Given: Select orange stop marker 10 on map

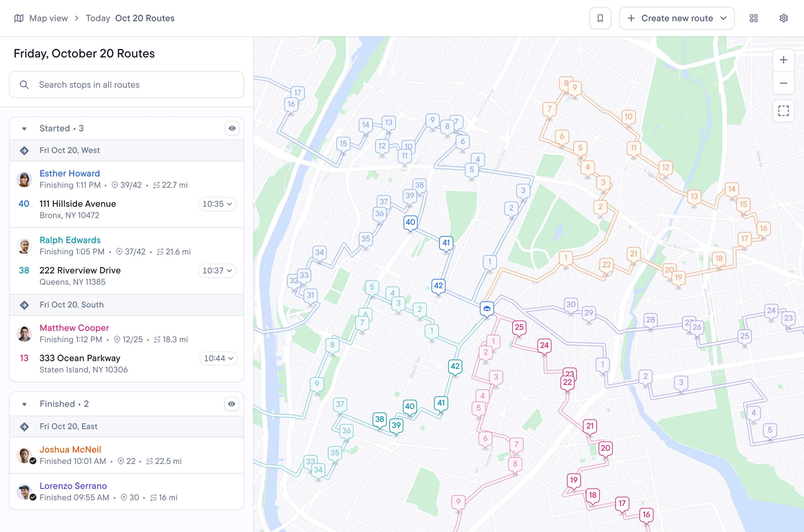Looking at the screenshot, I should point(628,117).
